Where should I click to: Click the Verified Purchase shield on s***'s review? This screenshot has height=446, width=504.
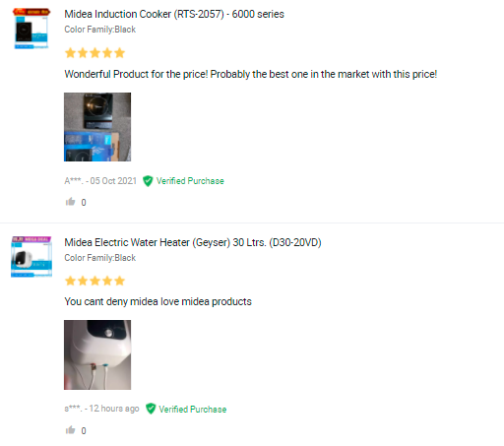point(151,409)
